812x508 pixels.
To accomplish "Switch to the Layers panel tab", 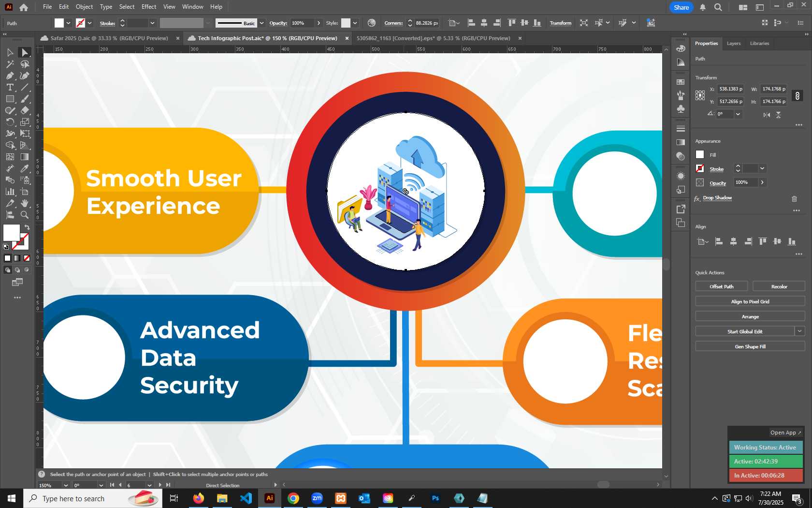I will [x=733, y=44].
